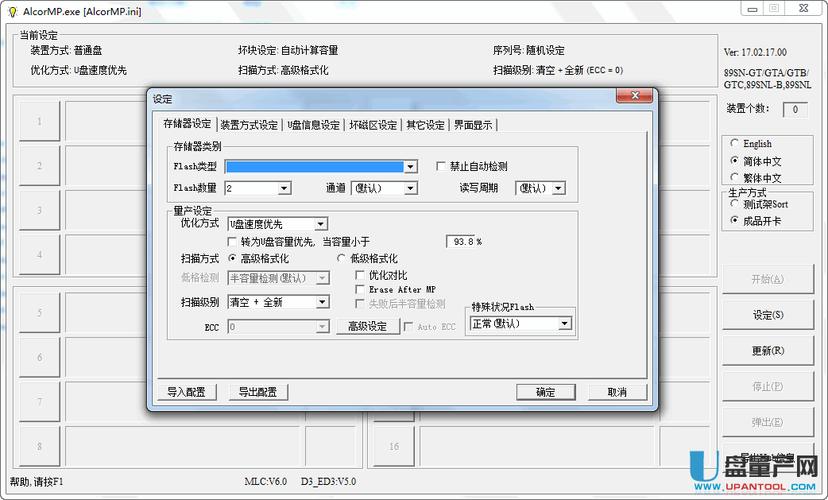
Task: Choose English language radio button
Action: [x=735, y=143]
